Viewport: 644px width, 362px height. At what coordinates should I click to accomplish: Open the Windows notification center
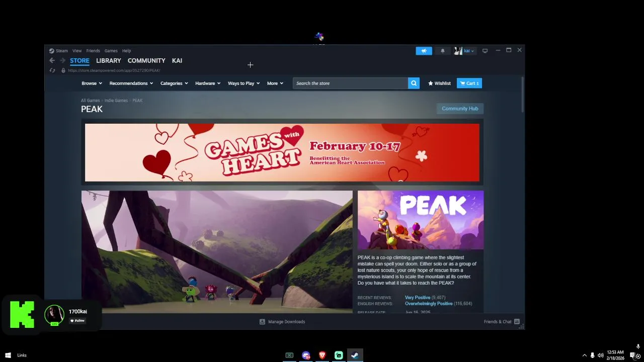pyautogui.click(x=632, y=355)
